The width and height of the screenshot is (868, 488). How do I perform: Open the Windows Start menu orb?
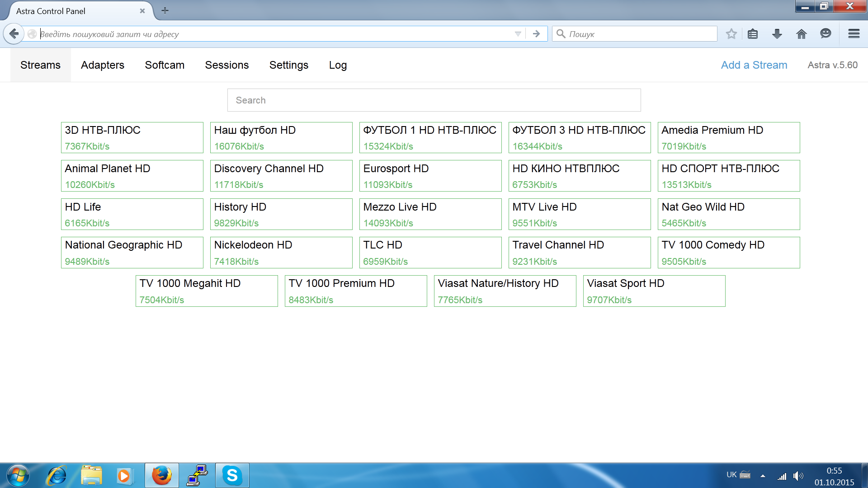[18, 475]
